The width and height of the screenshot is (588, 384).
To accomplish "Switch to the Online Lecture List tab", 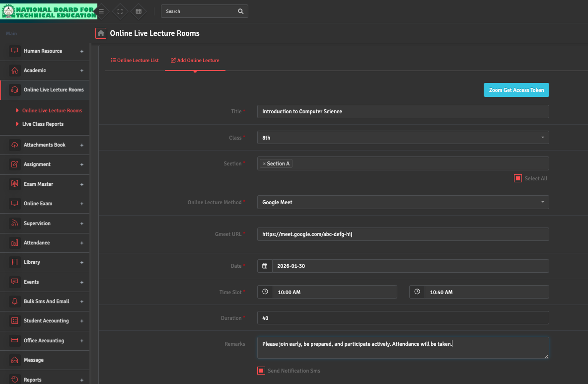I will 135,61.
